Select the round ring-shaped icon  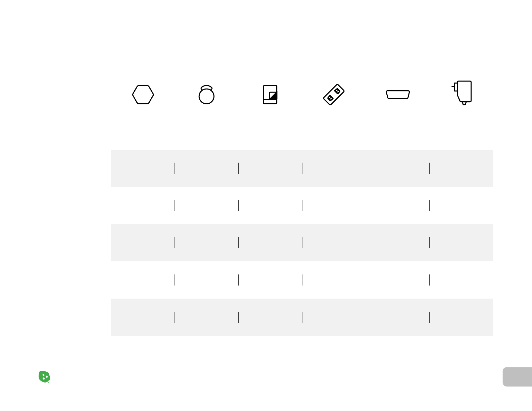pyautogui.click(x=206, y=95)
